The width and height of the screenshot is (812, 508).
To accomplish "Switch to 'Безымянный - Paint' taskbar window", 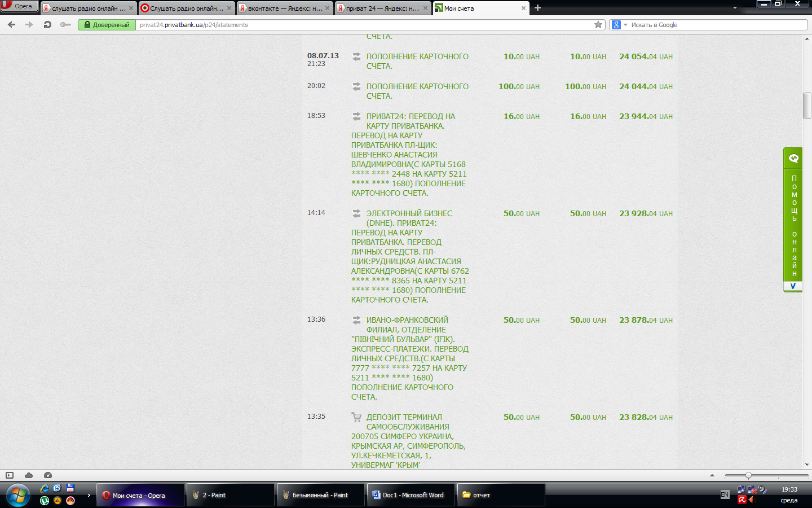I will 320,495.
